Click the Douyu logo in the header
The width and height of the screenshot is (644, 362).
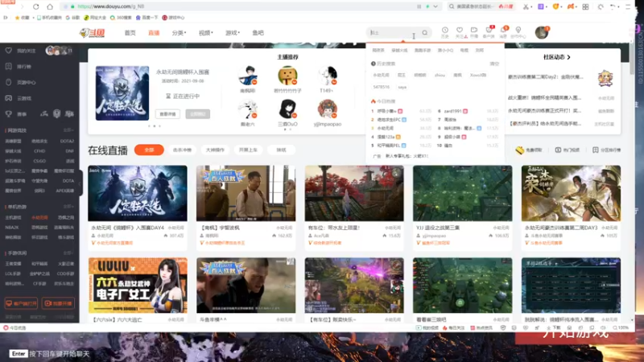[92, 33]
